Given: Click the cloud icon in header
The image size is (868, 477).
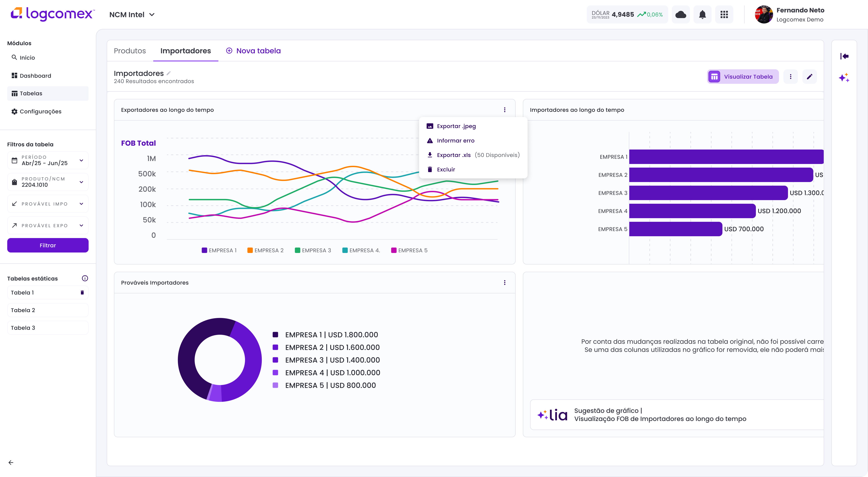Looking at the screenshot, I should point(681,14).
